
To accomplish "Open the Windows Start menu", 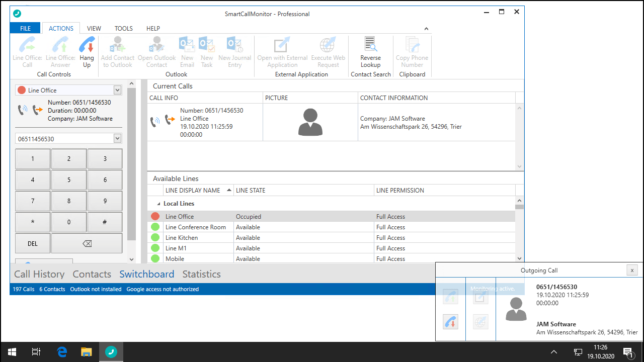I will coord(12,352).
